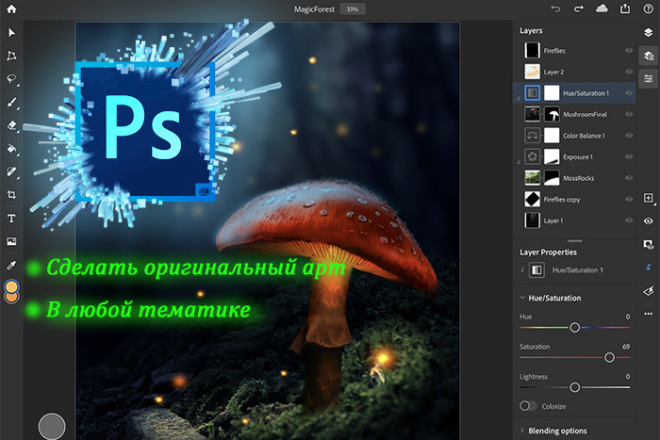Select the Type tool

pos(11,218)
